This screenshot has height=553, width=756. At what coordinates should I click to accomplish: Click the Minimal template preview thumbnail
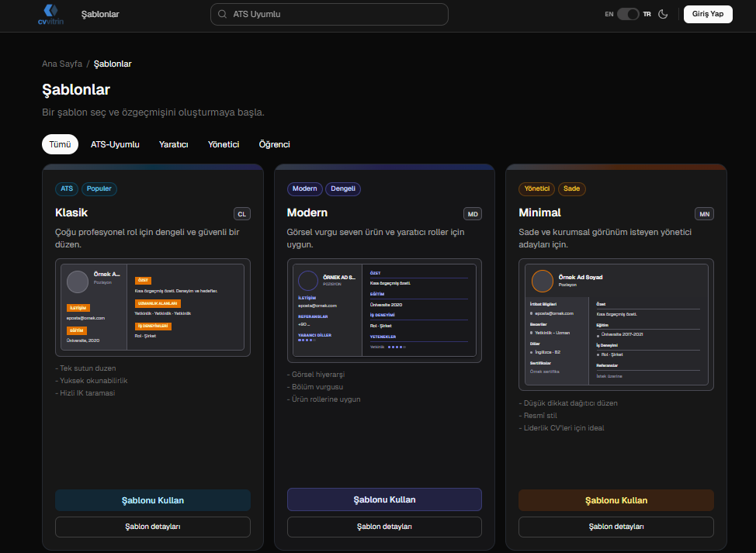click(x=616, y=325)
